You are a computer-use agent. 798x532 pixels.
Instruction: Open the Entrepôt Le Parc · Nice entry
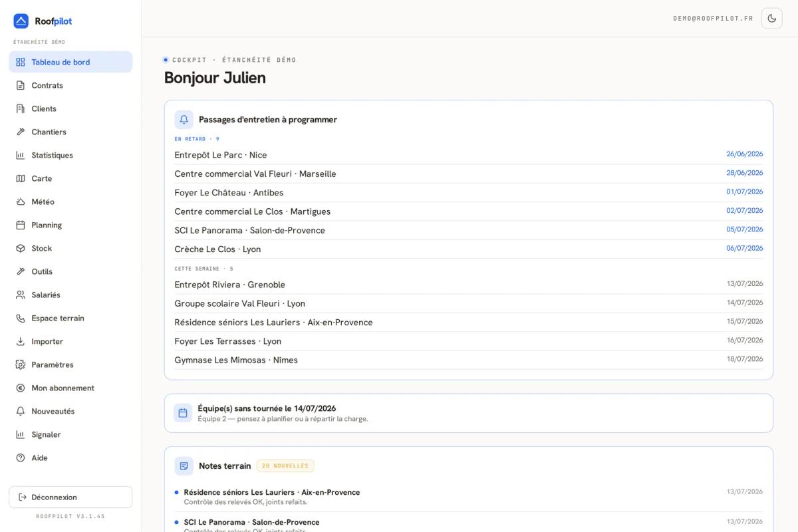point(469,155)
